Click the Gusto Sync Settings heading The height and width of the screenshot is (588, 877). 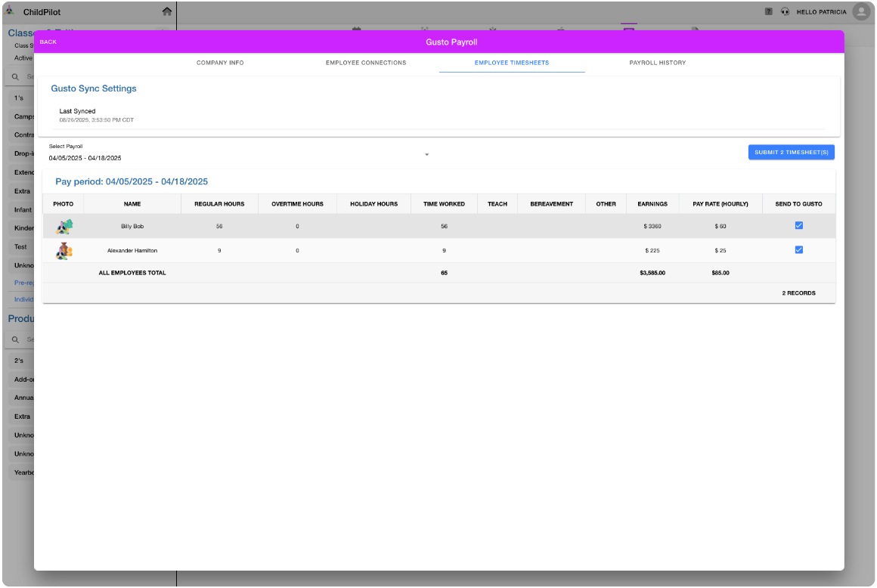94,88
